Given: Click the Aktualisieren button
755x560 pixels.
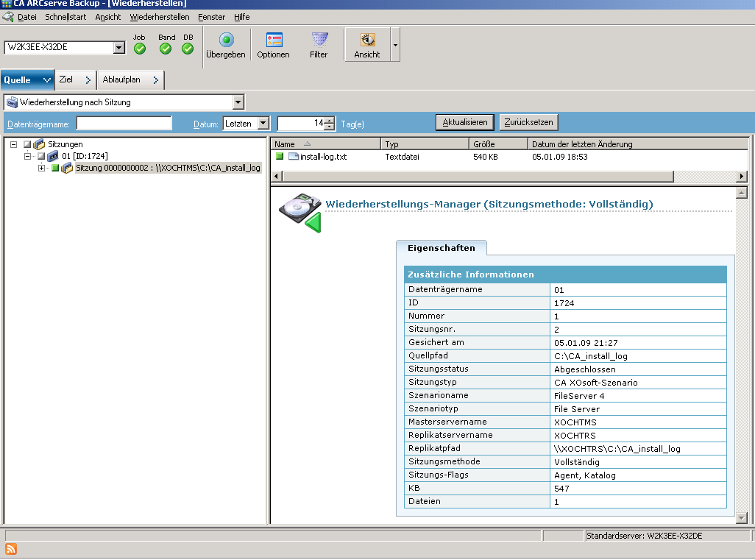Looking at the screenshot, I should click(x=464, y=122).
